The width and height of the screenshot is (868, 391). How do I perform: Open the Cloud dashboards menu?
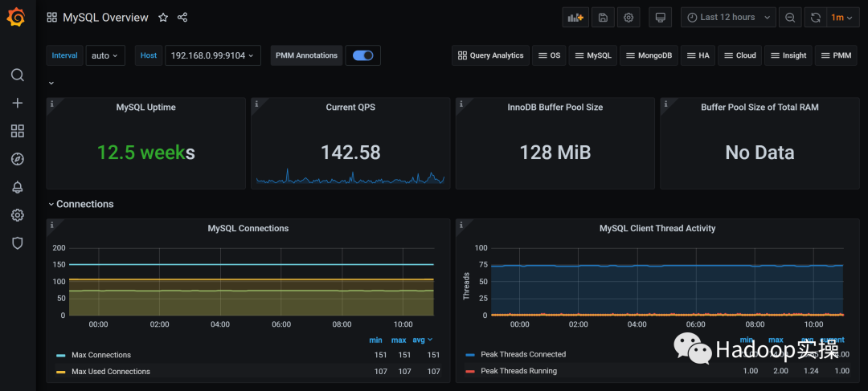(739, 55)
